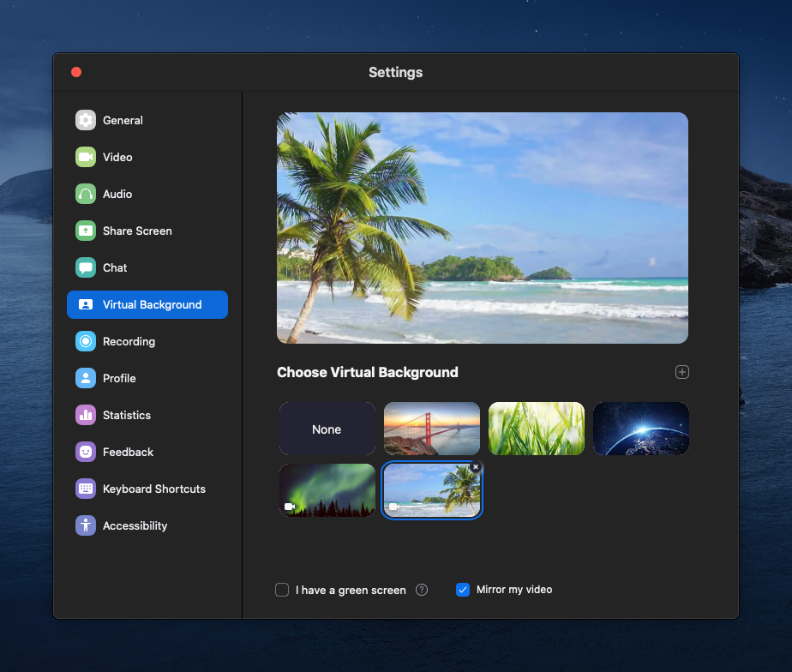Click the Share Screen icon
This screenshot has height=672, width=792.
(x=86, y=231)
